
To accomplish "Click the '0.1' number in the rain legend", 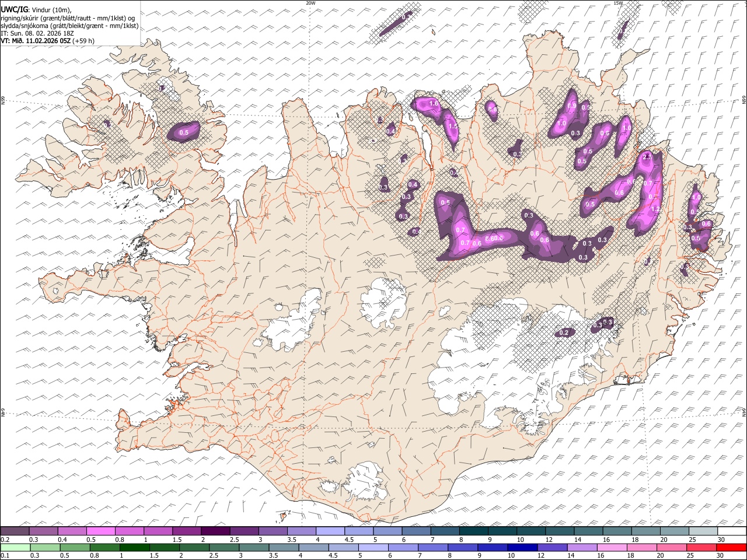I will point(4,555).
